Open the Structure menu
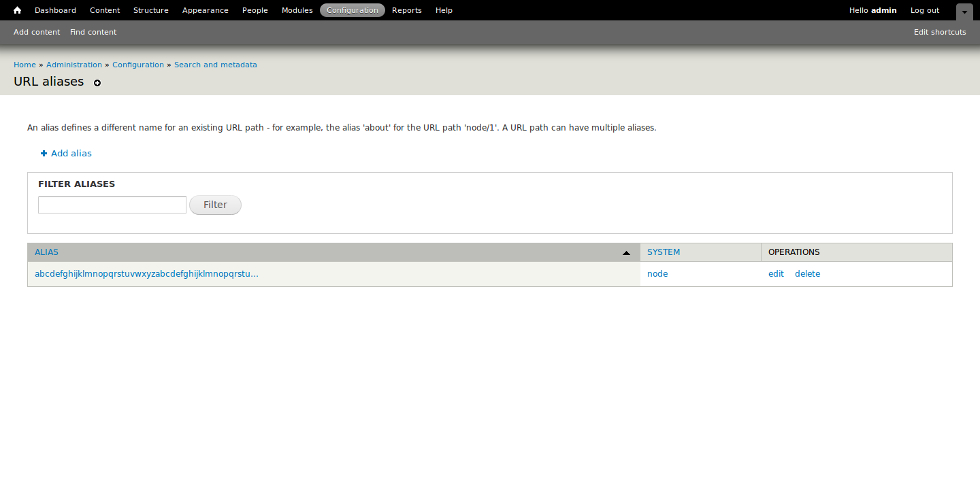980x478 pixels. click(150, 10)
